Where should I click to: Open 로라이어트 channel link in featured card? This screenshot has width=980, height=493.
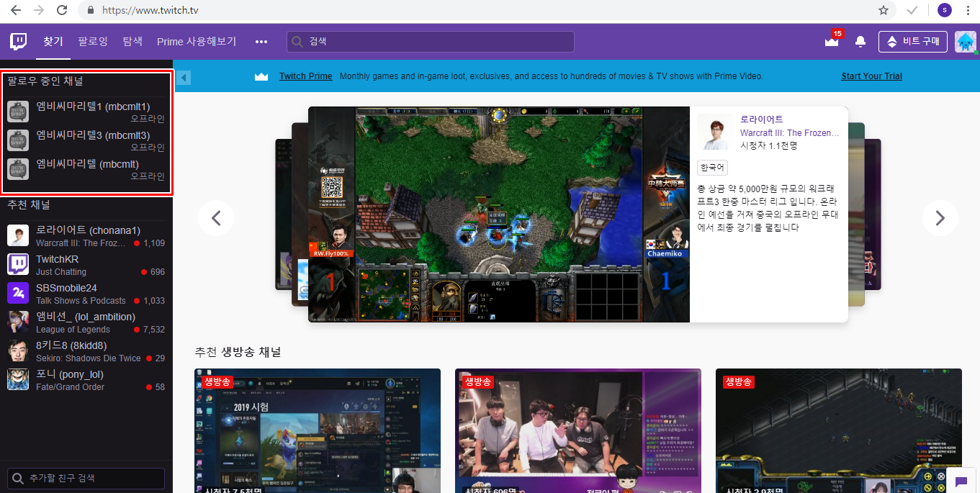tap(762, 119)
